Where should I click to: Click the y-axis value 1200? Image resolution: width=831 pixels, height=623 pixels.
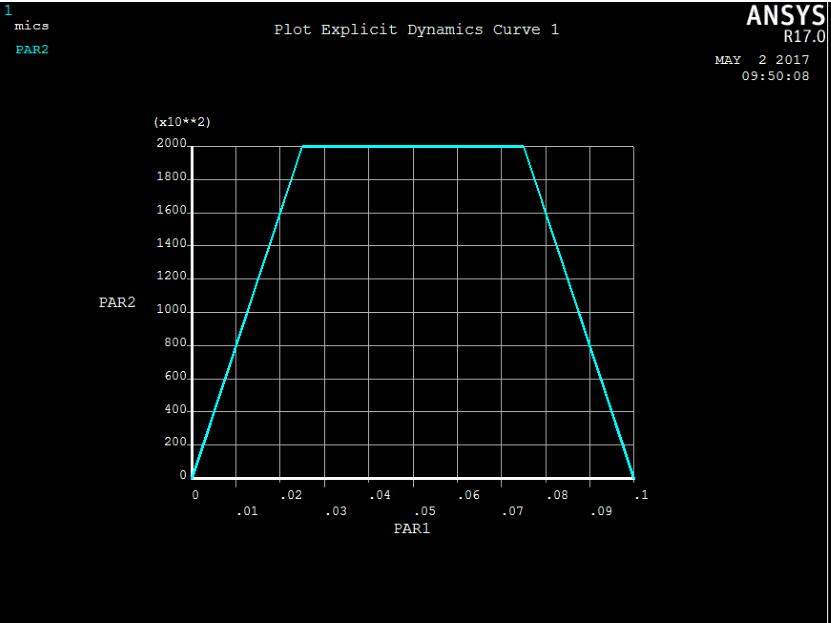[x=172, y=277]
